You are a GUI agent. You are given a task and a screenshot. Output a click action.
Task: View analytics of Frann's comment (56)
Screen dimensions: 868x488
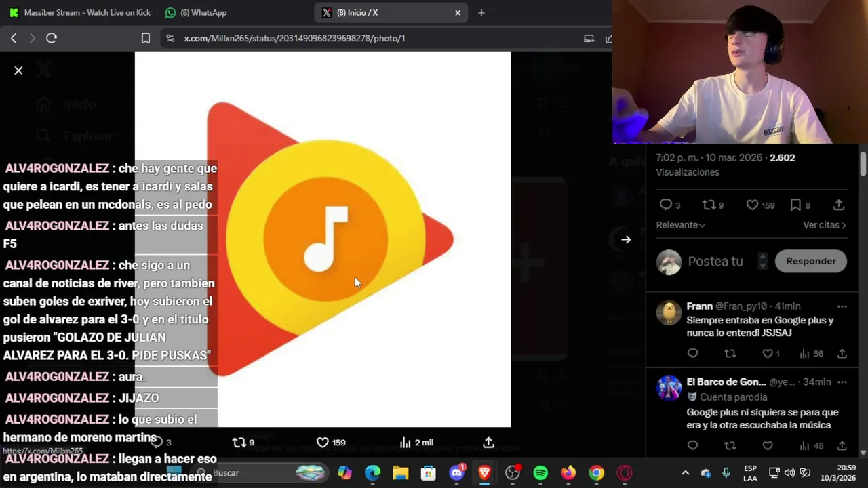(811, 354)
